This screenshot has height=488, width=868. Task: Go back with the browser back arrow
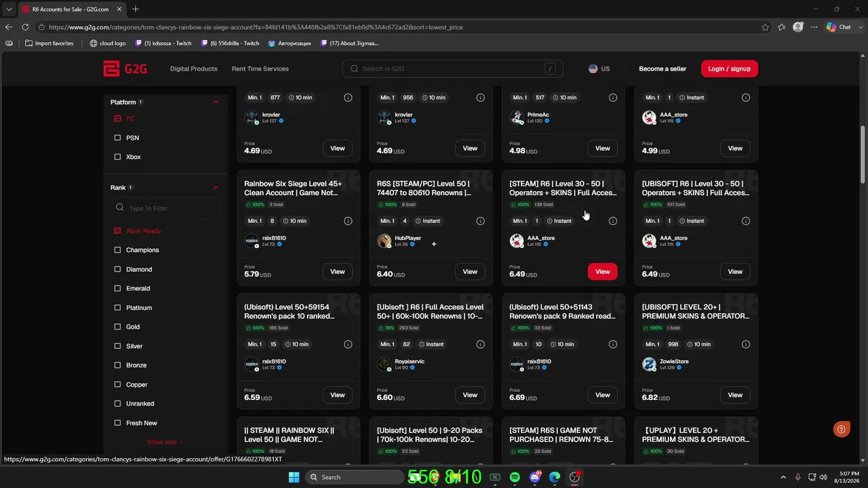(x=9, y=27)
